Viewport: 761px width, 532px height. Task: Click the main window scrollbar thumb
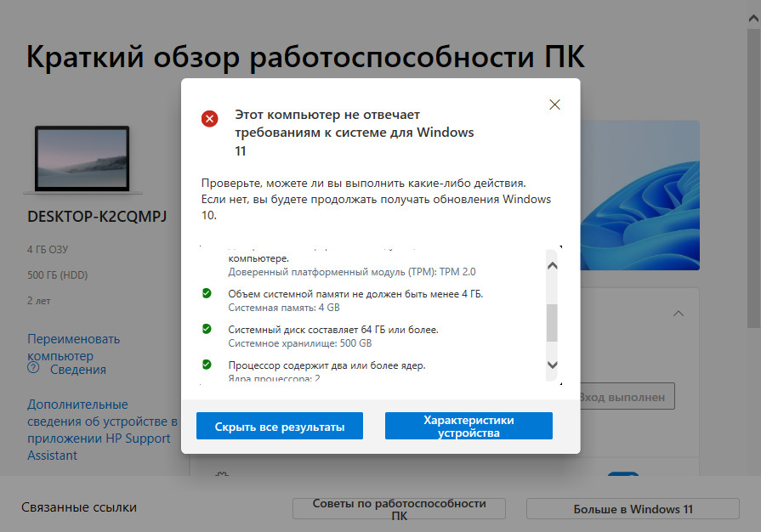[x=753, y=178]
